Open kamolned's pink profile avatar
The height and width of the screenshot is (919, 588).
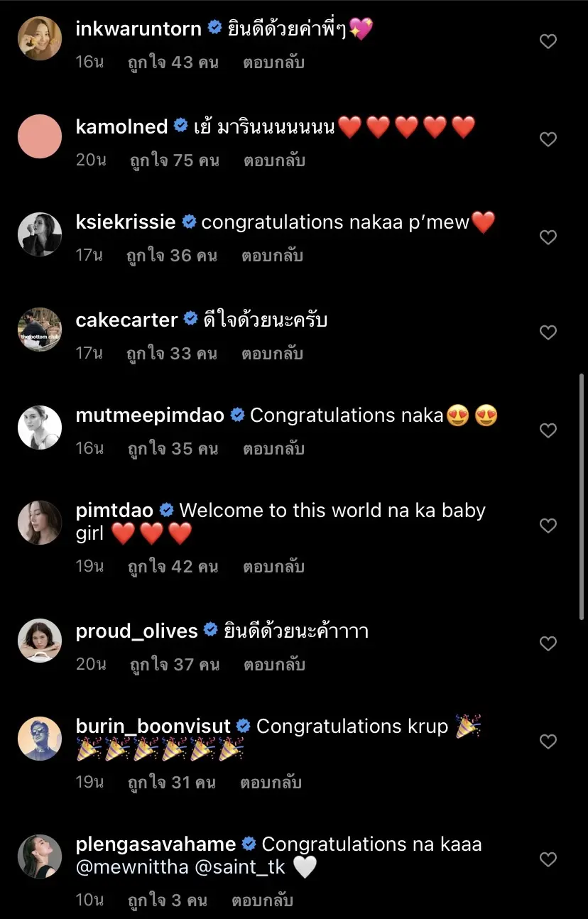coord(40,136)
